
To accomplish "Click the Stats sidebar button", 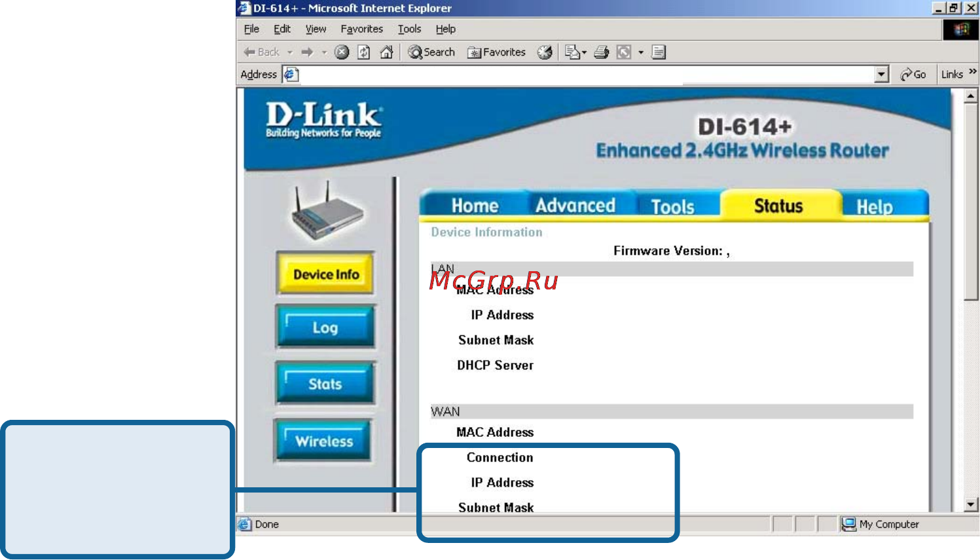I will pyautogui.click(x=325, y=384).
